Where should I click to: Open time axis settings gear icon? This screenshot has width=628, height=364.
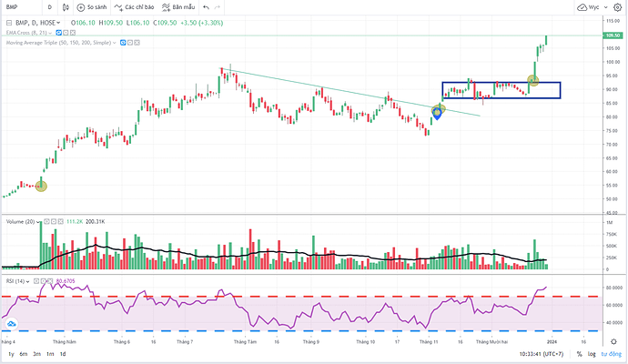point(613,341)
